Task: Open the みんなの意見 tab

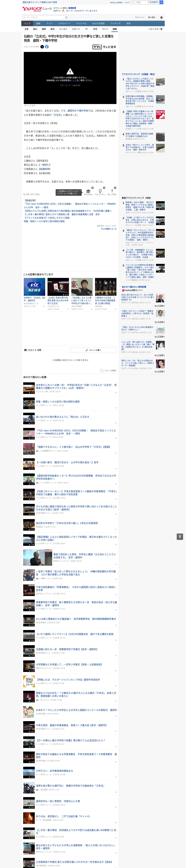Action: coord(98,24)
